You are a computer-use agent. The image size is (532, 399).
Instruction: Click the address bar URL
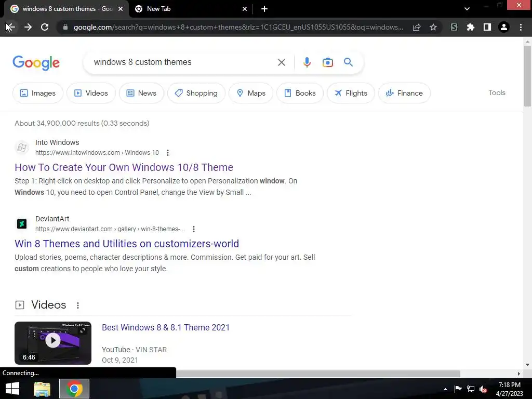pyautogui.click(x=238, y=27)
